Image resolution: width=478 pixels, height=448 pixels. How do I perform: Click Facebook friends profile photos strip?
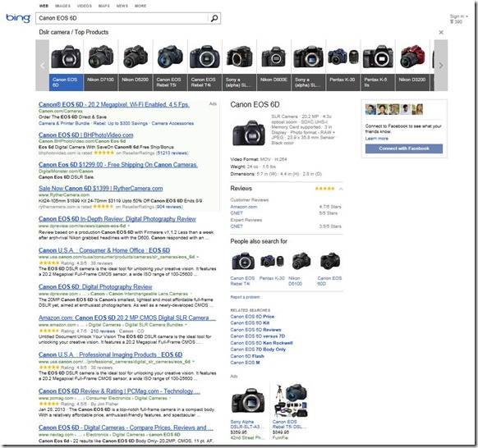click(x=394, y=109)
